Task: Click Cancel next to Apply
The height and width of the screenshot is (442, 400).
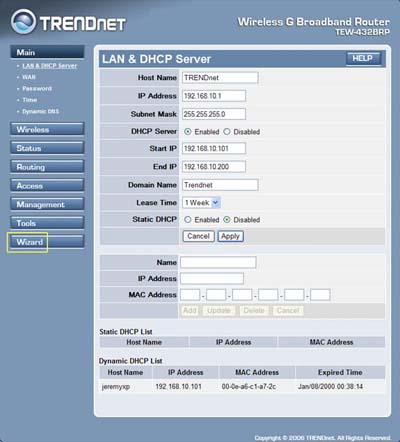Action: [198, 236]
